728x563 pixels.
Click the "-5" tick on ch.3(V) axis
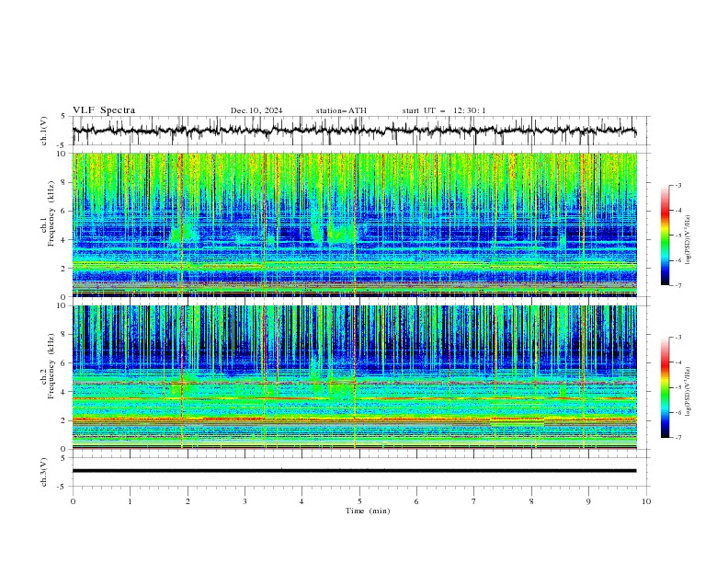[62, 487]
